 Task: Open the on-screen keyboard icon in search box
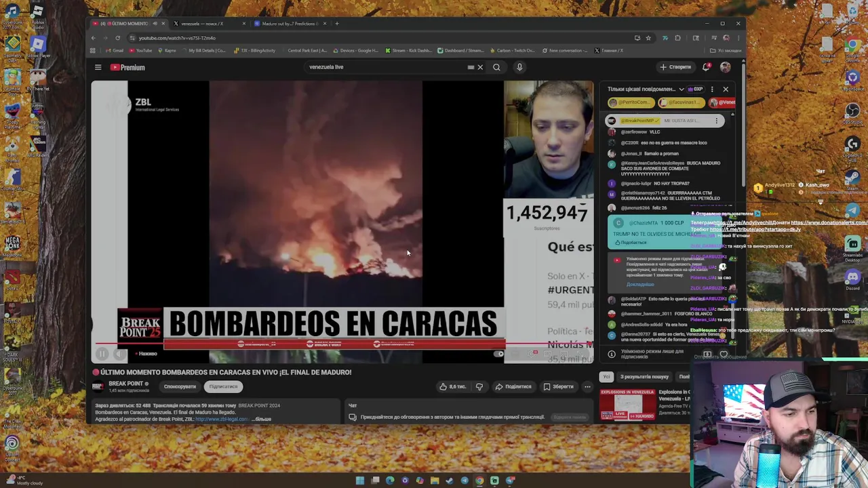tap(471, 67)
